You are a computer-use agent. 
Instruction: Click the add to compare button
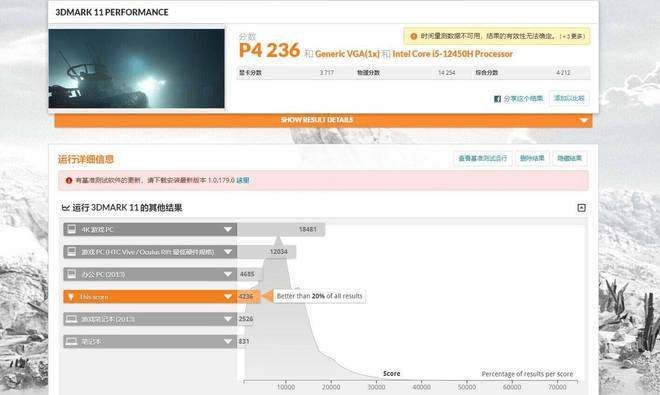pyautogui.click(x=569, y=98)
